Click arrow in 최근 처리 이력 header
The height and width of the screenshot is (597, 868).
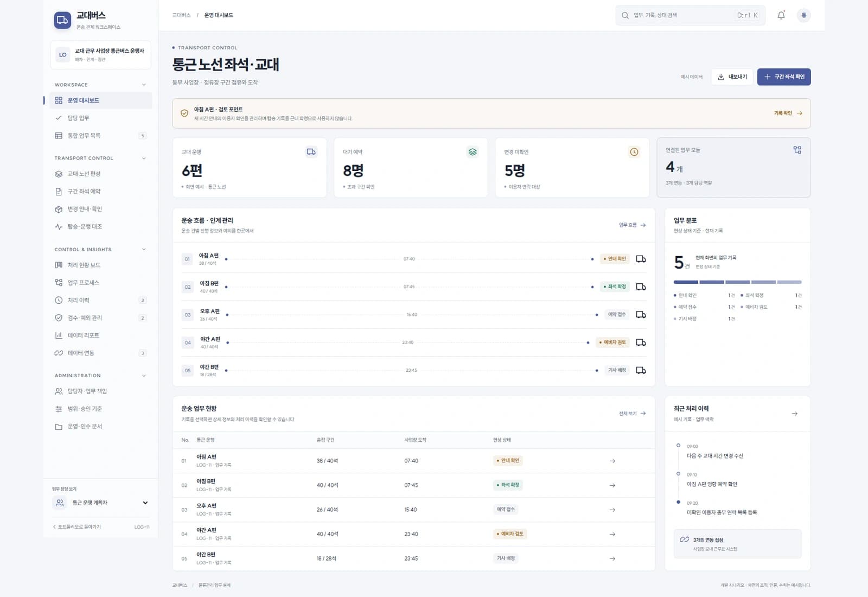point(794,414)
